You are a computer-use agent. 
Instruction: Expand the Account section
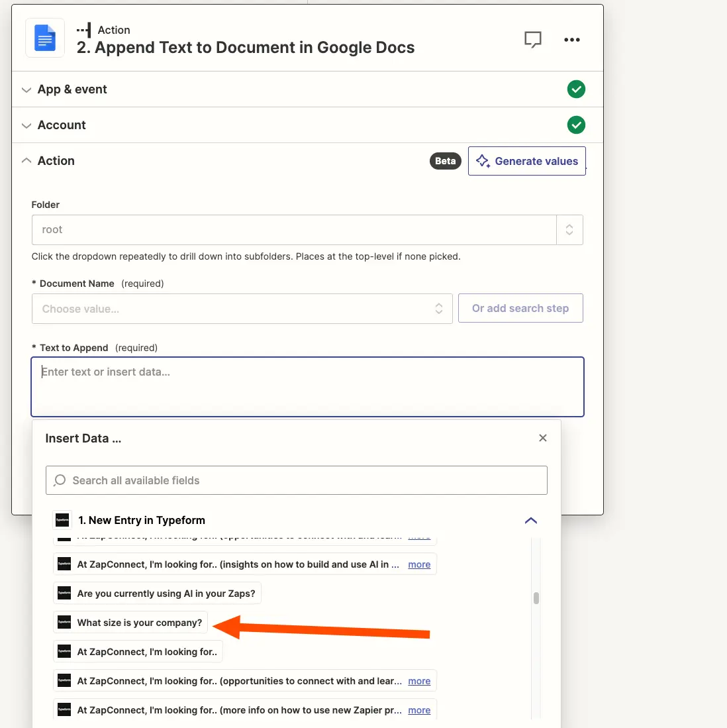point(26,125)
